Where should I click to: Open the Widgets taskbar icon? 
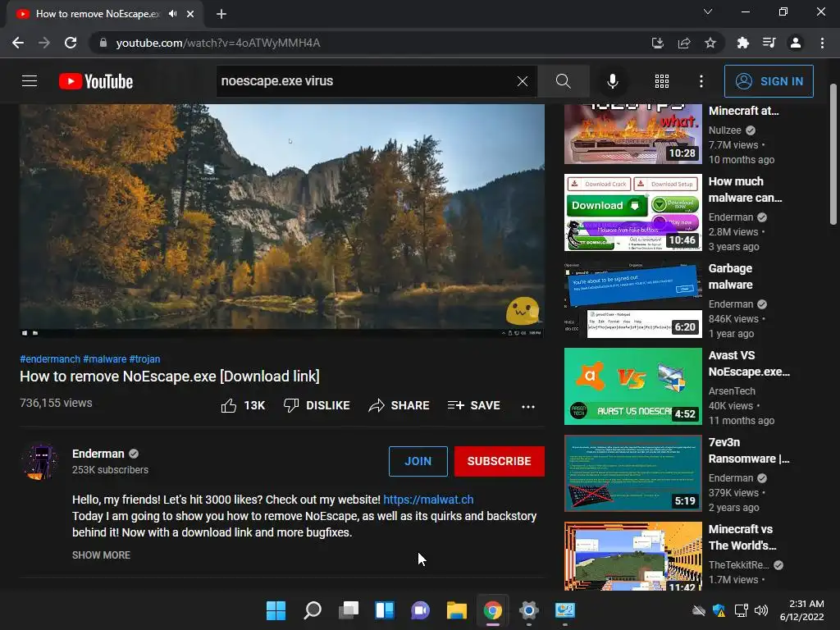(385, 610)
